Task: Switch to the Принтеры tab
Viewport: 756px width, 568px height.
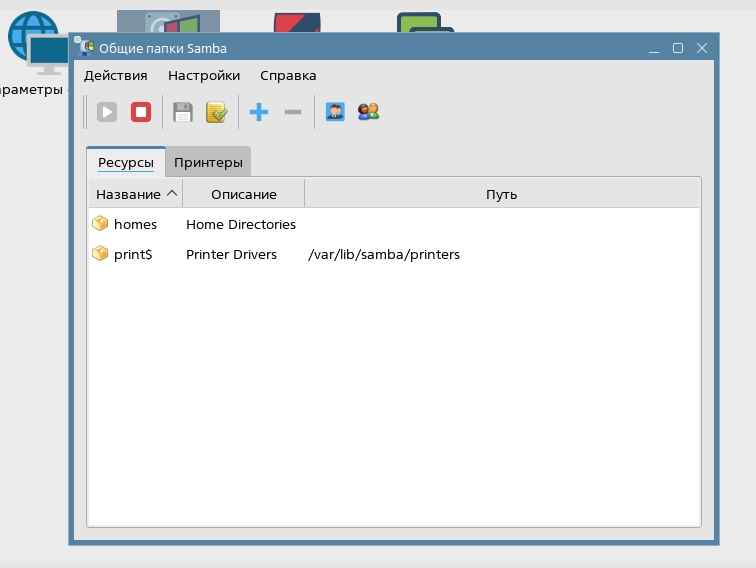Action: point(208,162)
